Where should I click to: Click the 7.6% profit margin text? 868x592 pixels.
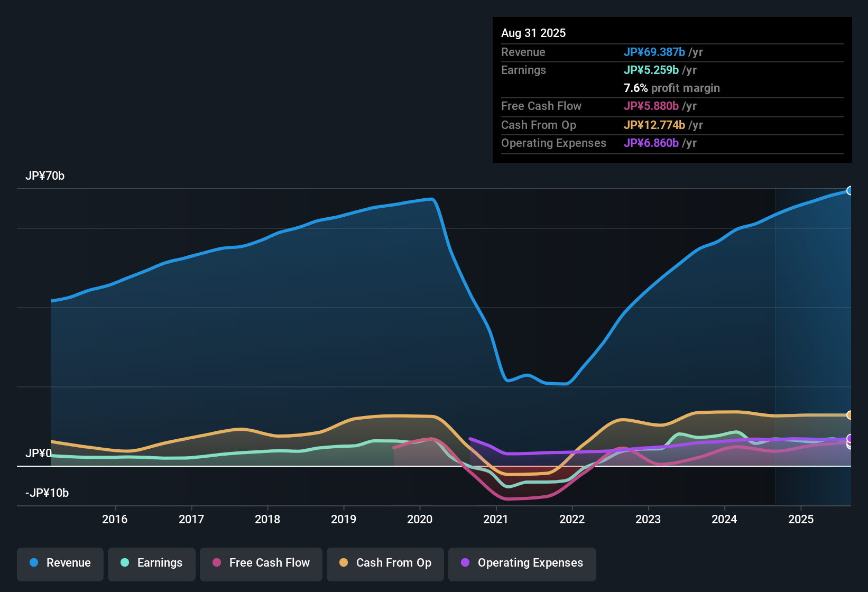click(x=672, y=88)
